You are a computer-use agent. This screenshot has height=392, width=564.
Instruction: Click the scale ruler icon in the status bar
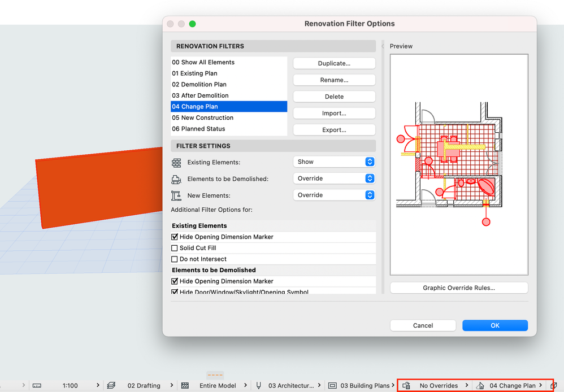click(37, 386)
